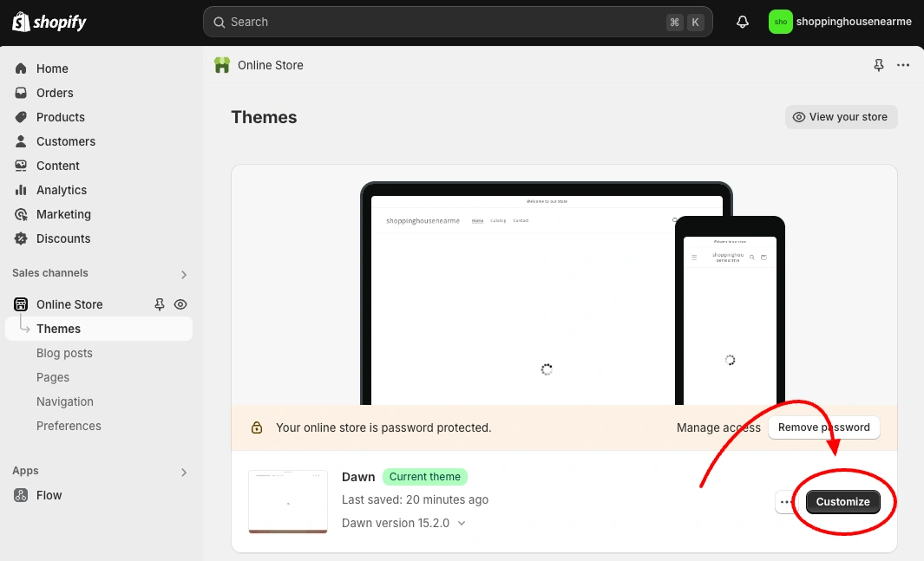Click the Online Store storefront icon in sidebar
This screenshot has height=561, width=924.
coord(21,304)
